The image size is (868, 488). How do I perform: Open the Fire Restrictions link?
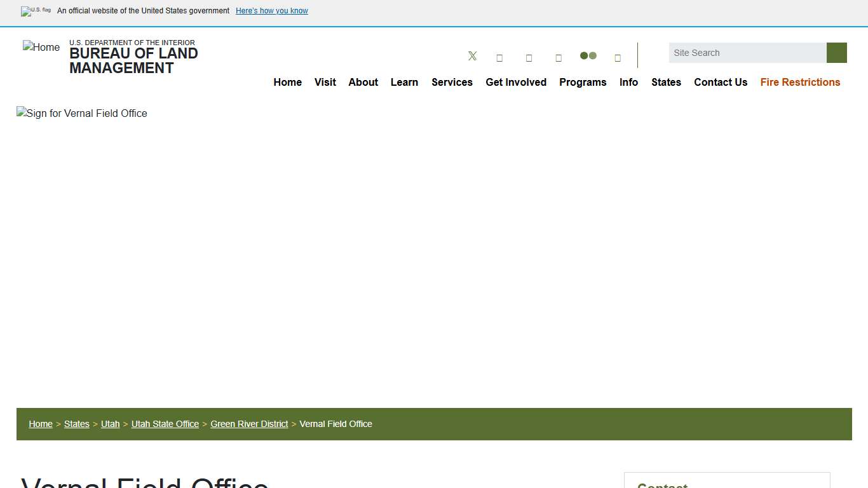tap(800, 82)
